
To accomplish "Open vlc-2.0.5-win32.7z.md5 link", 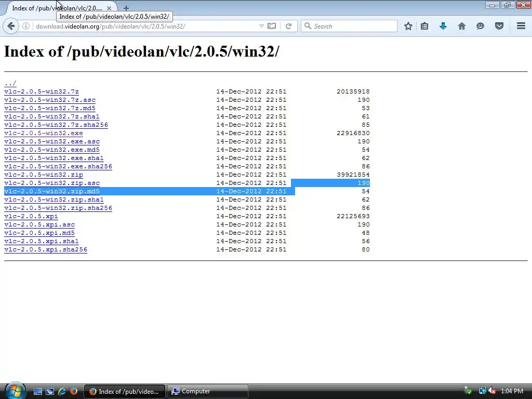I will (50, 108).
